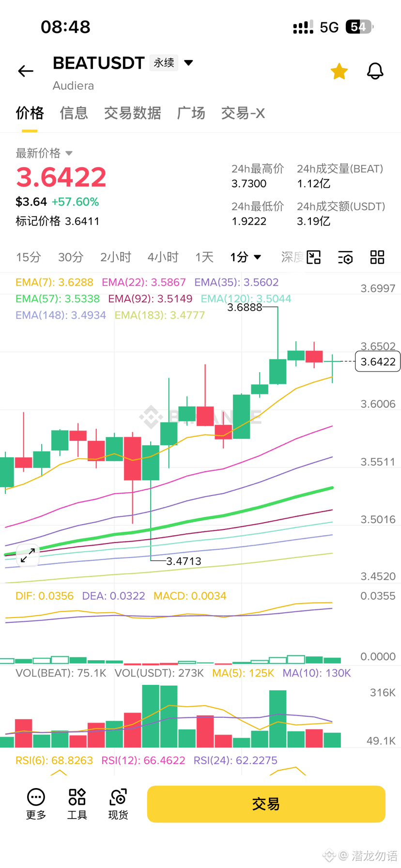Image resolution: width=401 pixels, height=868 pixels.
Task: Tap the 永续 perpetual badge
Action: (164, 63)
